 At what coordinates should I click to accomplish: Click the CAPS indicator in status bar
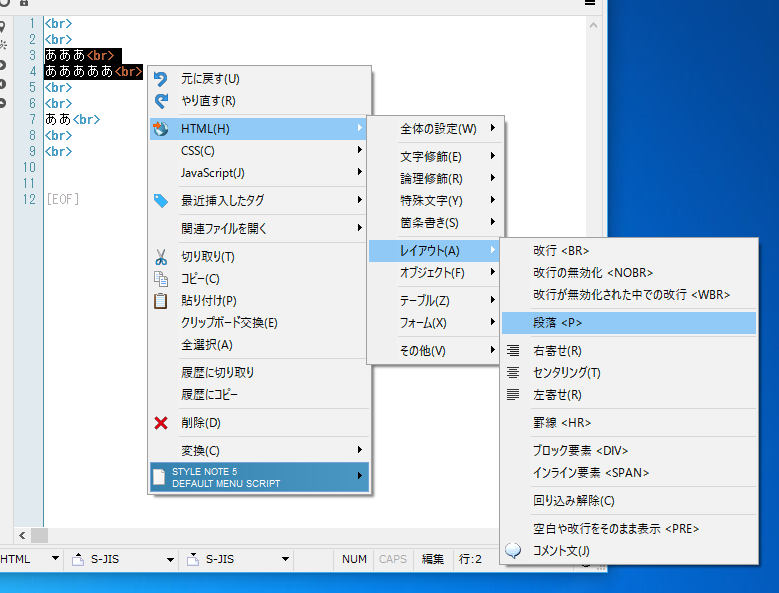[392, 559]
